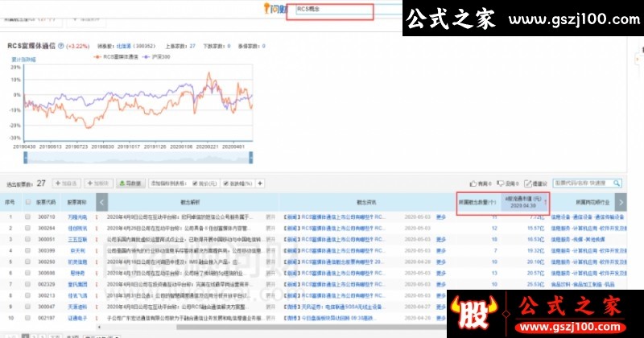Click the 股票代码 column header
The width and height of the screenshot is (644, 338).
[46, 202]
